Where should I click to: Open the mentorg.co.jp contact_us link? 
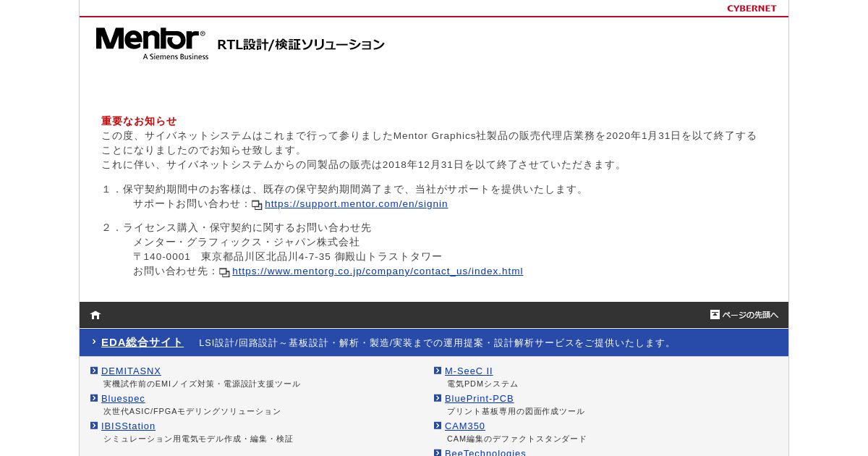click(378, 271)
